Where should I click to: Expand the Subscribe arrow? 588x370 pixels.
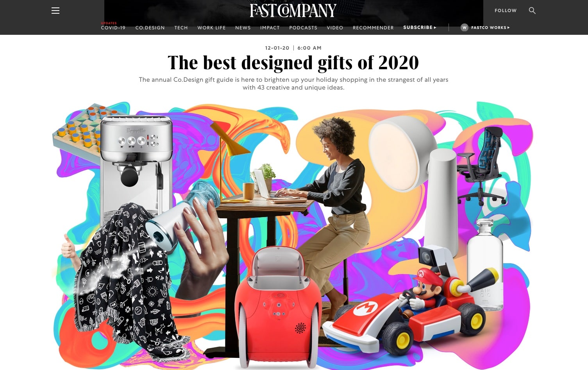[x=435, y=27]
